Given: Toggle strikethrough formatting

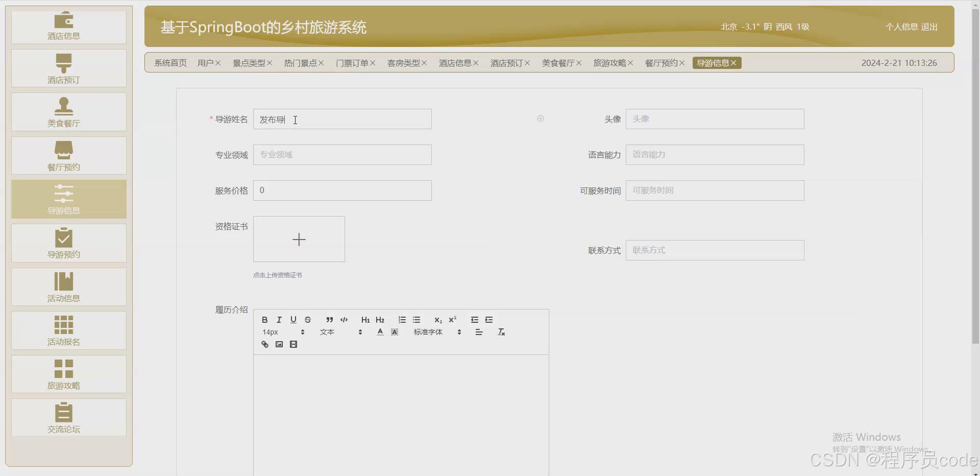Looking at the screenshot, I should [308, 320].
